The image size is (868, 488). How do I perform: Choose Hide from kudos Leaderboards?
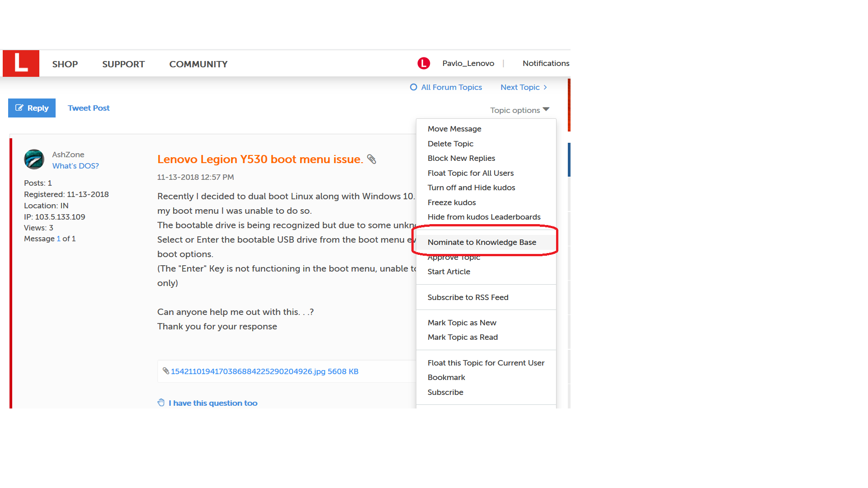coord(484,217)
